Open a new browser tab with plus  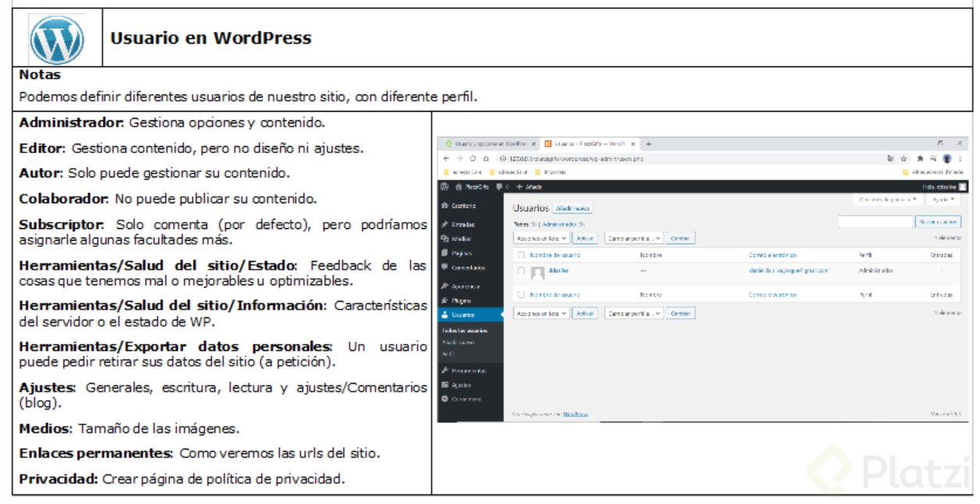click(648, 144)
